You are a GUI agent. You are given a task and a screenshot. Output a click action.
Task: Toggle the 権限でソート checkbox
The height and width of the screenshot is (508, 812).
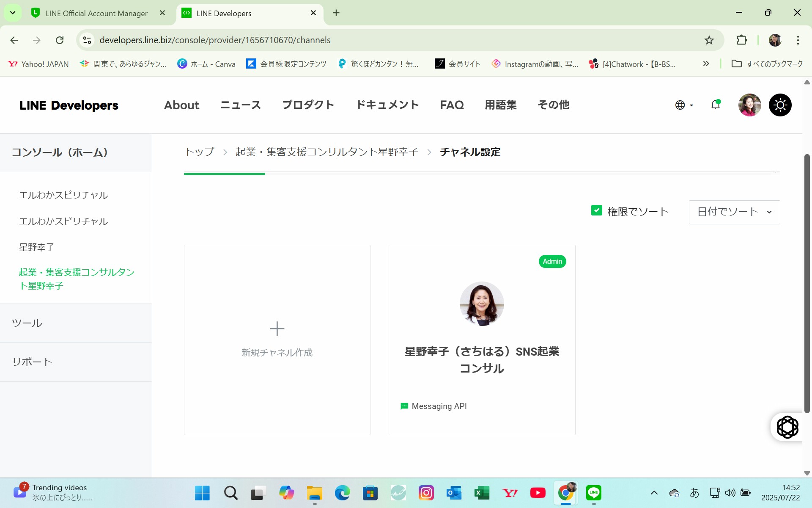coord(596,210)
